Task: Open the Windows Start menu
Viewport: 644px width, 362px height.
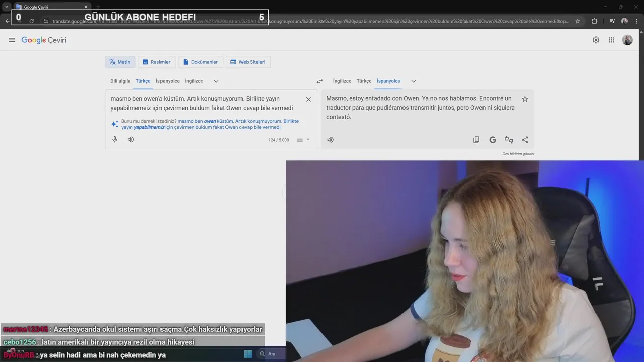Action: (248, 354)
